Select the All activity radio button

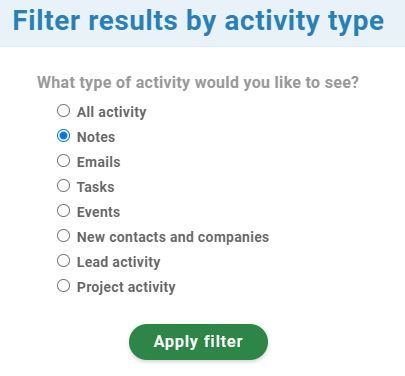63,111
